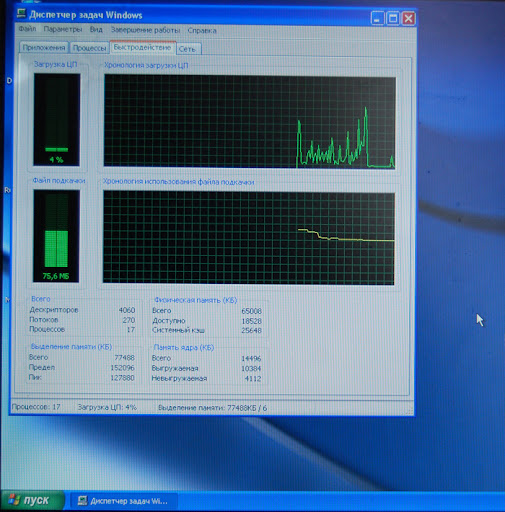Close the Диспетчер задач window
This screenshot has height=512, width=505.
coord(408,18)
